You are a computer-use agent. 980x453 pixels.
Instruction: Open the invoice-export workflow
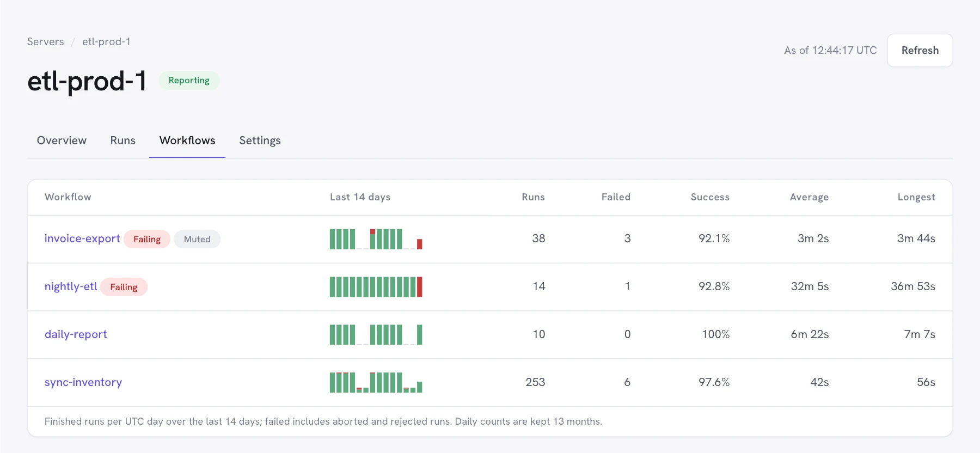[82, 238]
